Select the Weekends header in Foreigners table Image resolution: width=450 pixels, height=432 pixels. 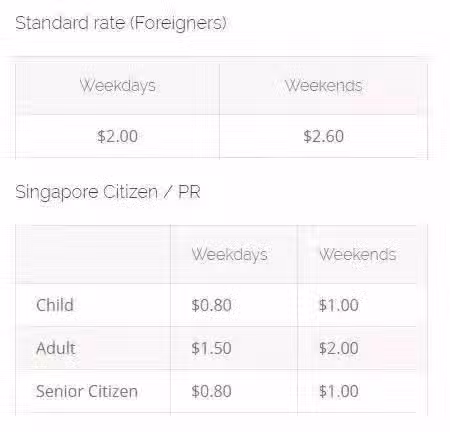coord(324,86)
